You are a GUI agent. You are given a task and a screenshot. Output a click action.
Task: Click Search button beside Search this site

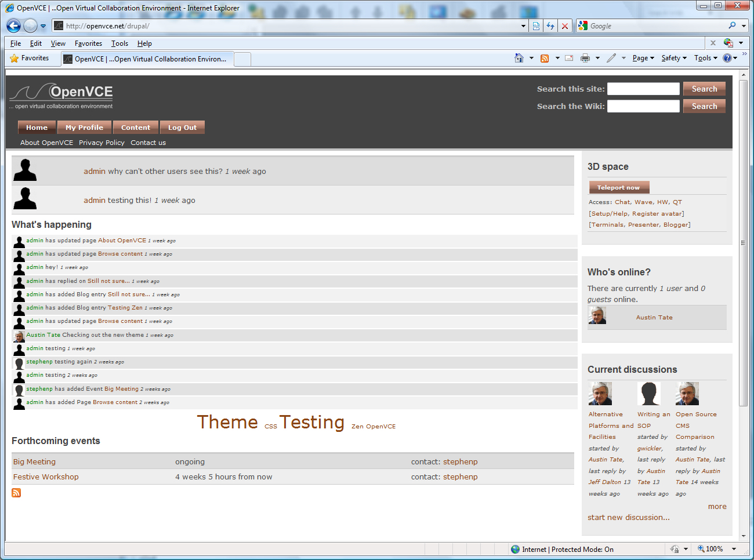pos(704,89)
